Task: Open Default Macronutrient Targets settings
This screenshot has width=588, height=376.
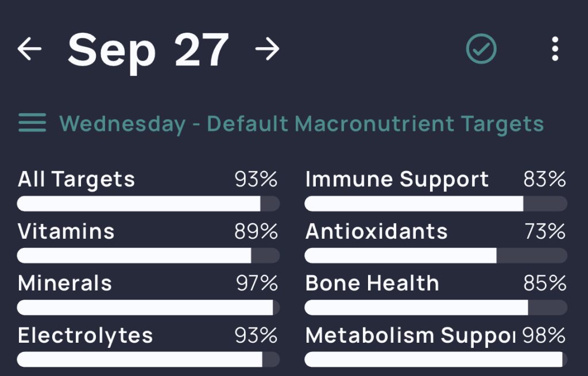Action: click(x=376, y=123)
